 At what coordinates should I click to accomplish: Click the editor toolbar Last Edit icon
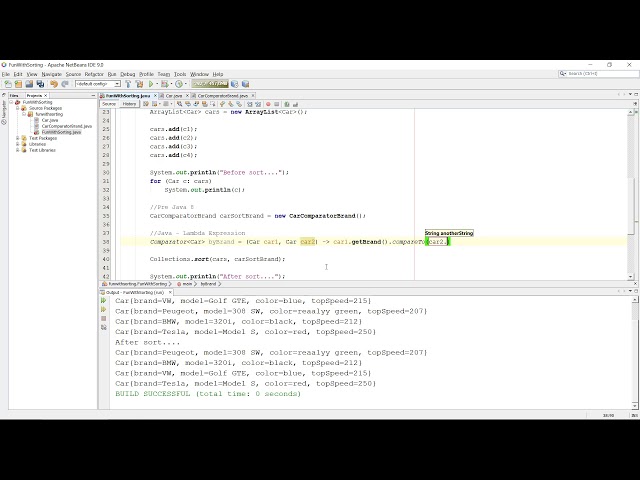[146, 104]
